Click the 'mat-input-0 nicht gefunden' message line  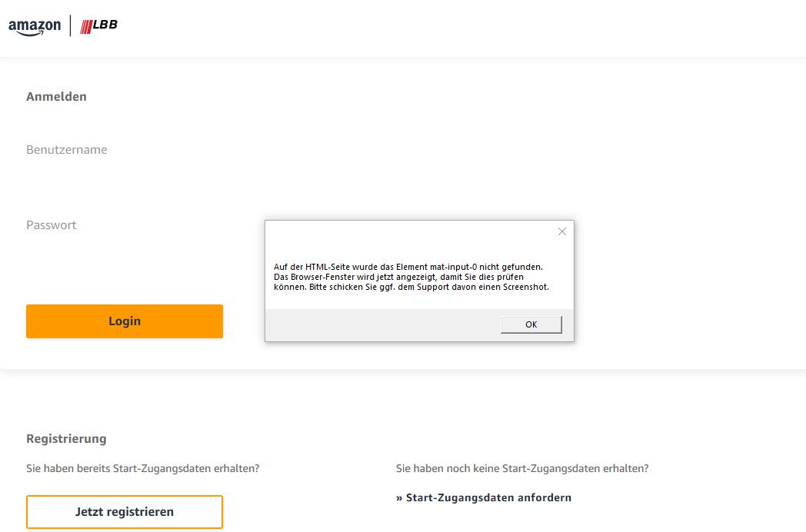tap(408, 267)
